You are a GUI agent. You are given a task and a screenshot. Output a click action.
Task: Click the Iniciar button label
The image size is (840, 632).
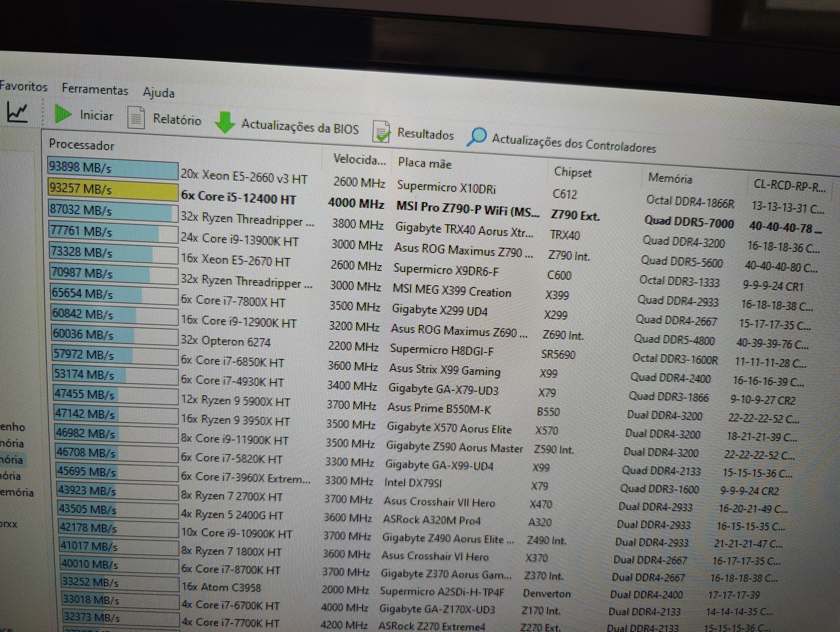click(x=97, y=115)
